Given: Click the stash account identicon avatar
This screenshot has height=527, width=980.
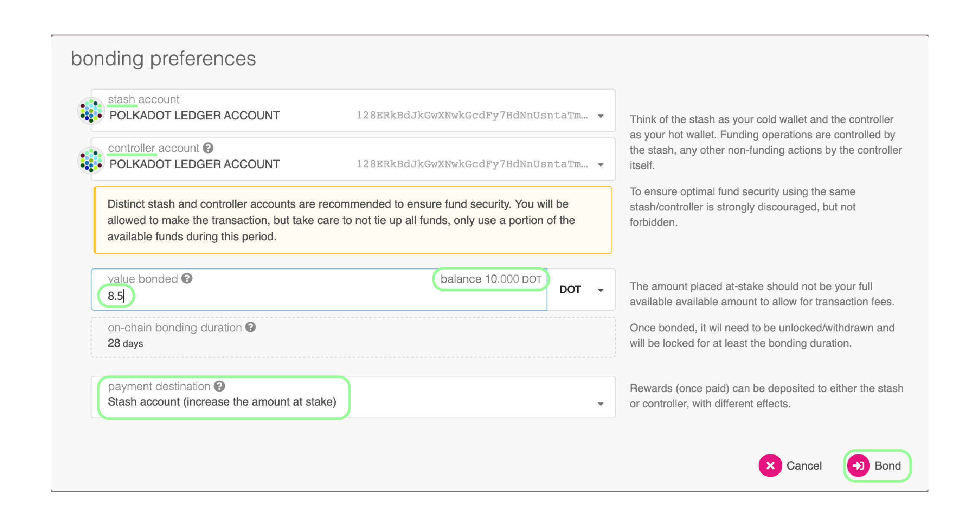Looking at the screenshot, I should point(91,110).
